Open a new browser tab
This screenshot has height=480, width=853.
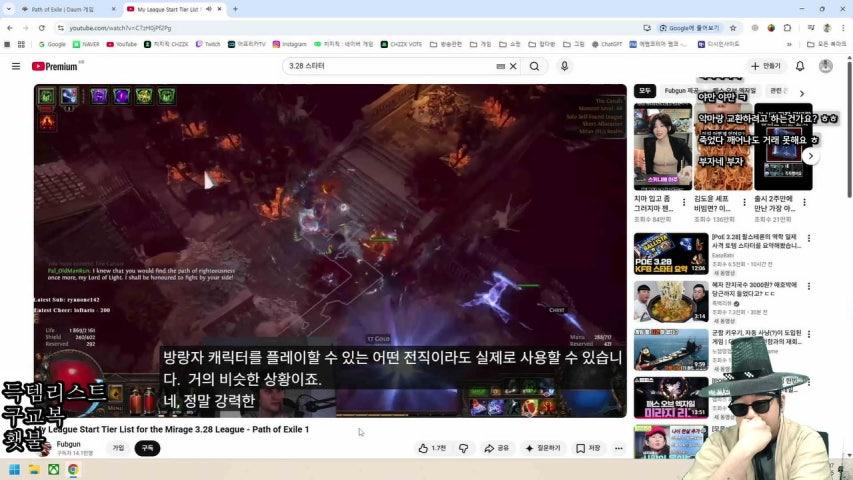(x=236, y=9)
